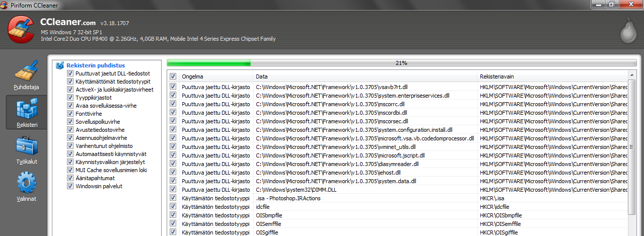Click the Rekisterin puhdistus registry cubes icon
This screenshot has width=644, height=236.
60,65
